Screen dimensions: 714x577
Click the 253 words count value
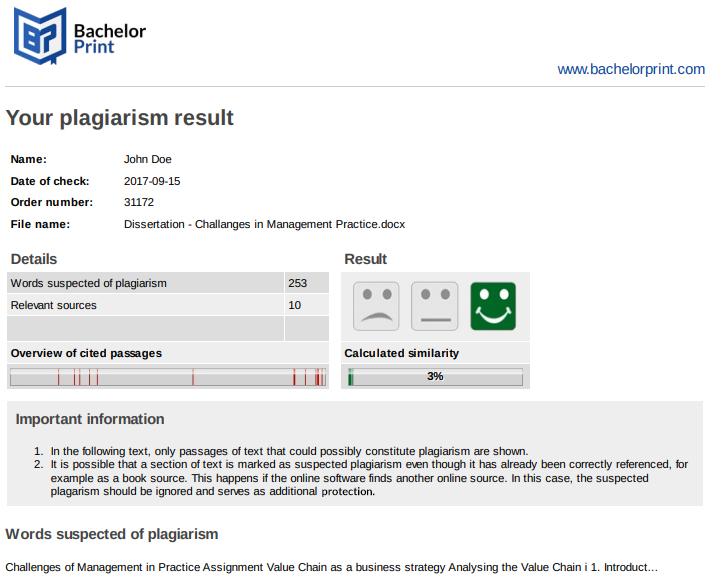[x=297, y=283]
